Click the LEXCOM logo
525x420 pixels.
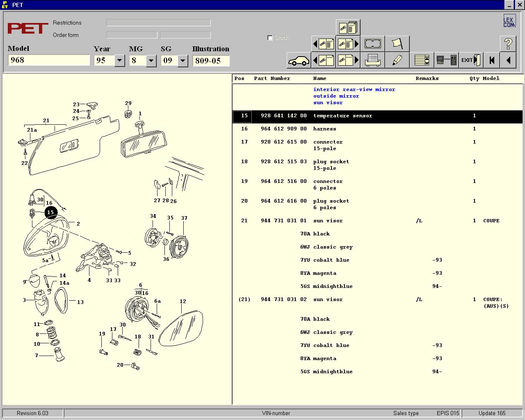[x=509, y=22]
